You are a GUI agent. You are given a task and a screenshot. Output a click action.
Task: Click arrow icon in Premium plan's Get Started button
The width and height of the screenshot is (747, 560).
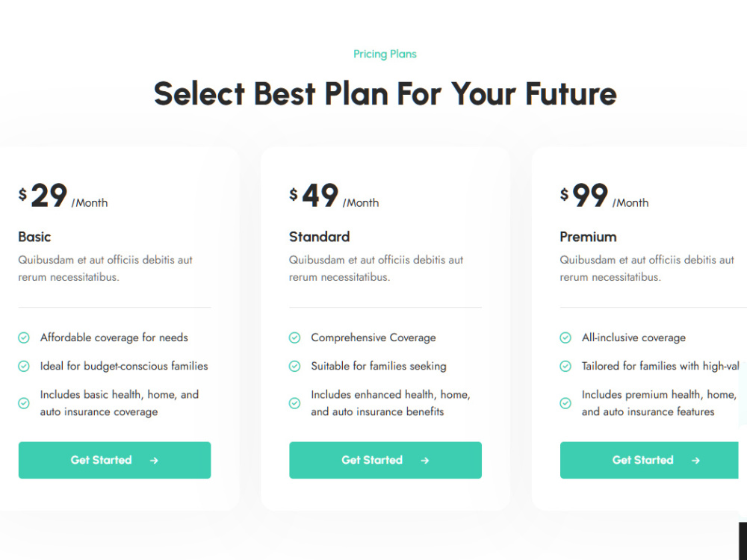click(x=695, y=461)
